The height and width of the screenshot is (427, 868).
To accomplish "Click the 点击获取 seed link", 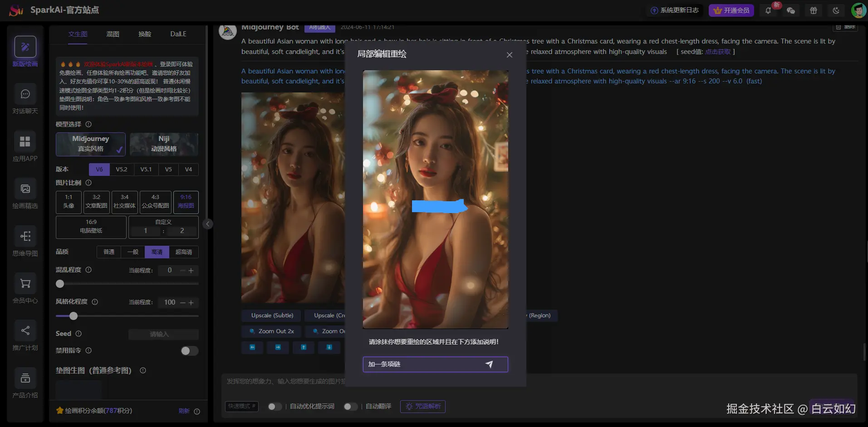I will point(717,51).
